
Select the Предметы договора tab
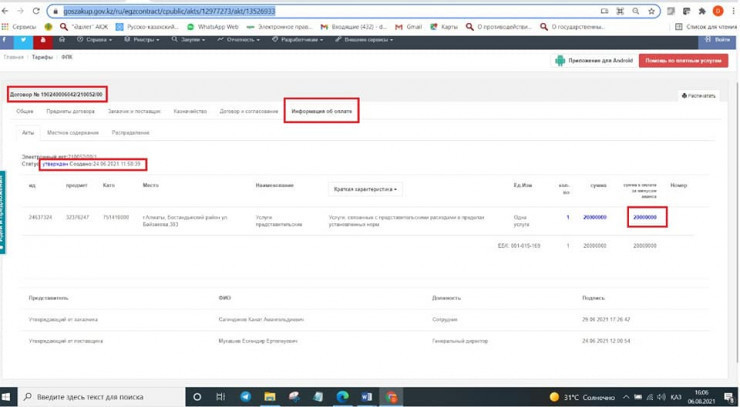(x=70, y=111)
